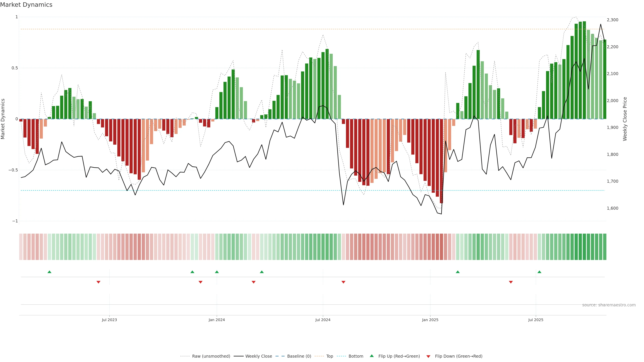Click the Flip Down triangle after Jul 2024
Viewport: 644px width, 362px height.
(x=343, y=282)
